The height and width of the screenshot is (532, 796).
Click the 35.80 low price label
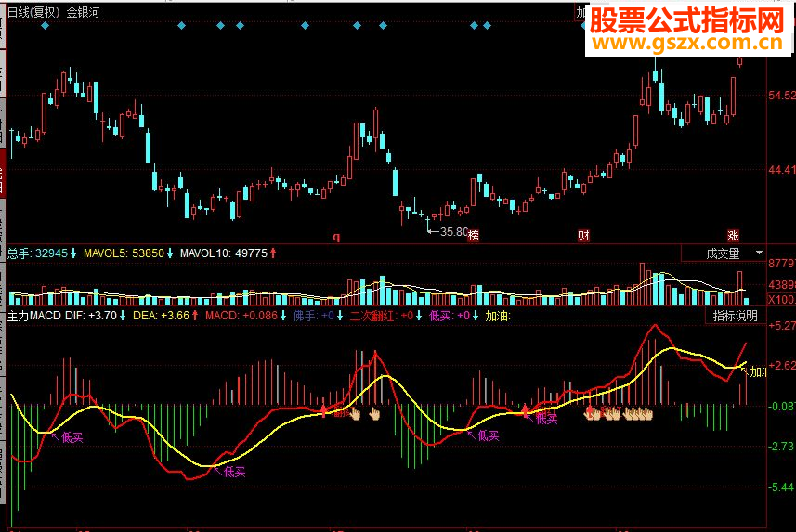point(454,232)
